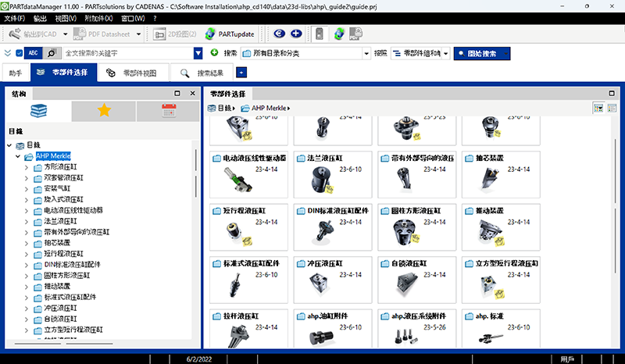The image size is (625, 364).
Task: Select 自锁液压缸 in the structure tree
Action: click(x=60, y=319)
